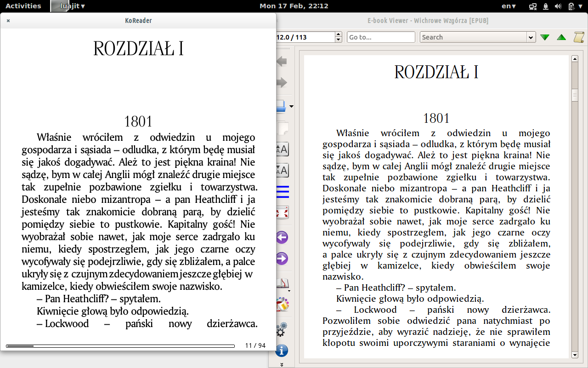Click the E-book Viewer scrollbar down arrow
This screenshot has width=588, height=368.
(x=574, y=355)
